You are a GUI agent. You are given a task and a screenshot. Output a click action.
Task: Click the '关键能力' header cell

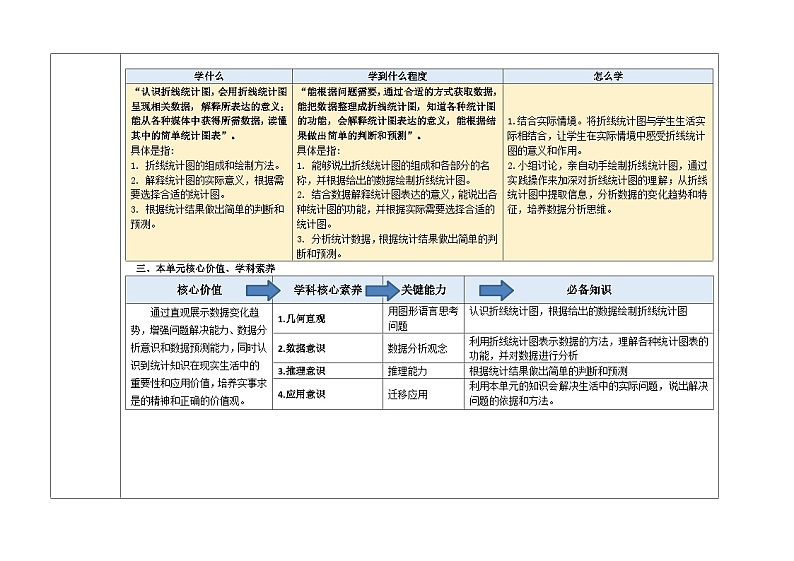[423, 290]
